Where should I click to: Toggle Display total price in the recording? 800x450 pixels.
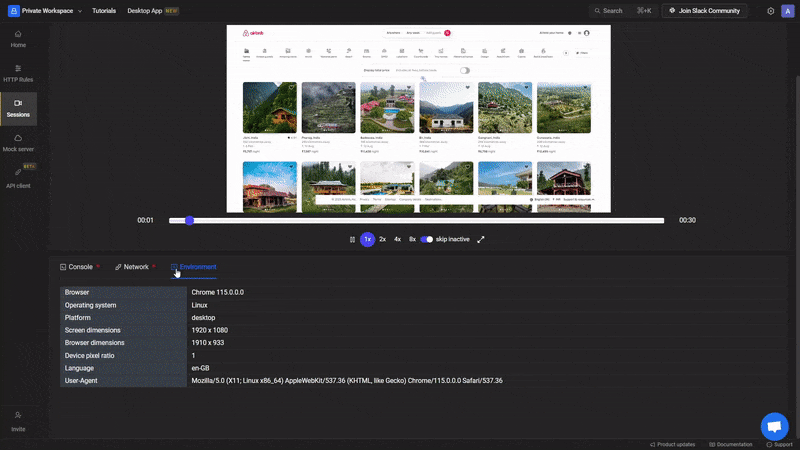tap(464, 70)
